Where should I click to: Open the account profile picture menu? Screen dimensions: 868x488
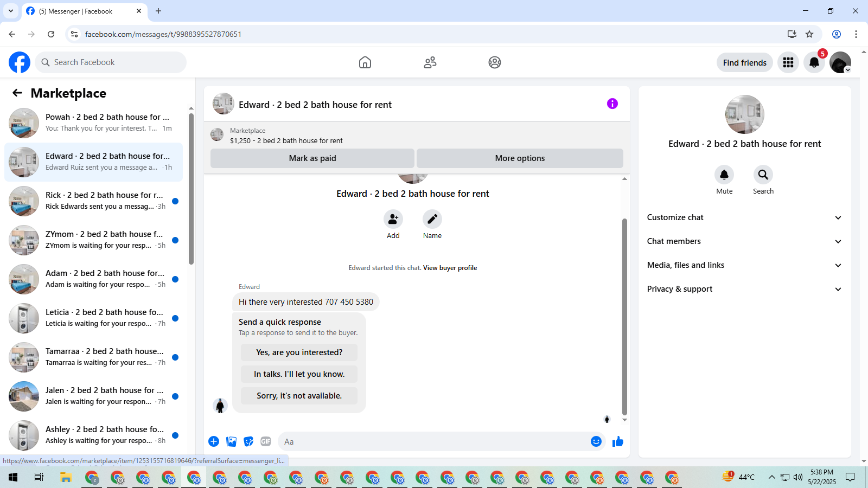[x=840, y=62]
